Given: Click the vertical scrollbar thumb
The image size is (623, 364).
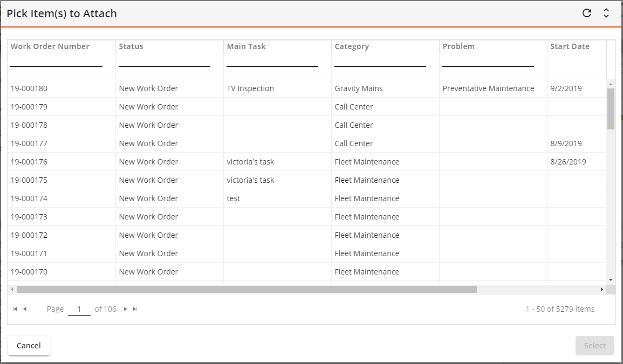Looking at the screenshot, I should click(x=611, y=108).
